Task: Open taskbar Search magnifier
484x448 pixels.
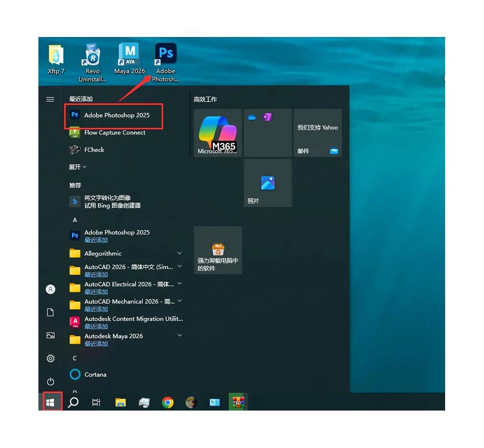Action: point(73,402)
